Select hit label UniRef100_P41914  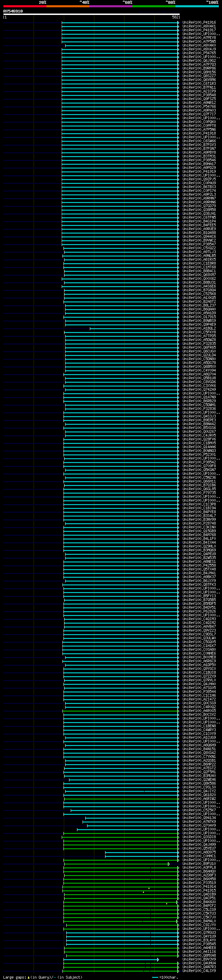pos(199,887)
